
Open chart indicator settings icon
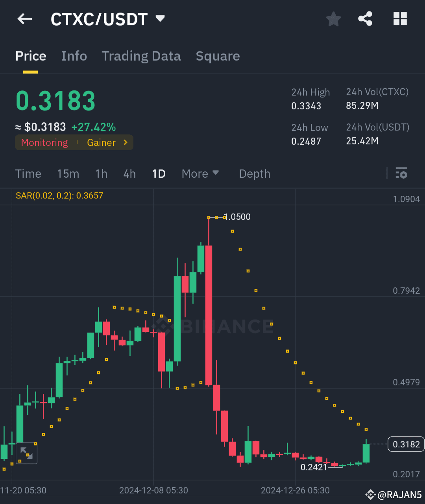tap(401, 173)
